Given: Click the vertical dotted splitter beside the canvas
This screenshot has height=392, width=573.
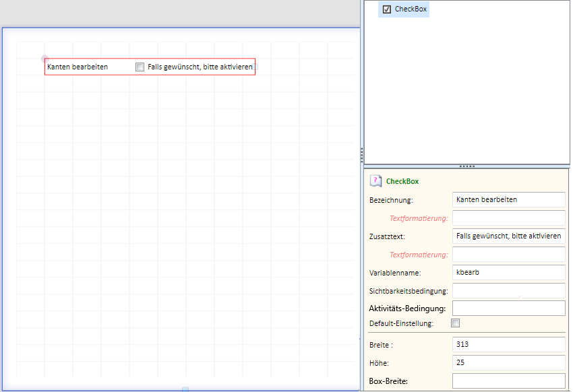Looking at the screenshot, I should (x=362, y=155).
